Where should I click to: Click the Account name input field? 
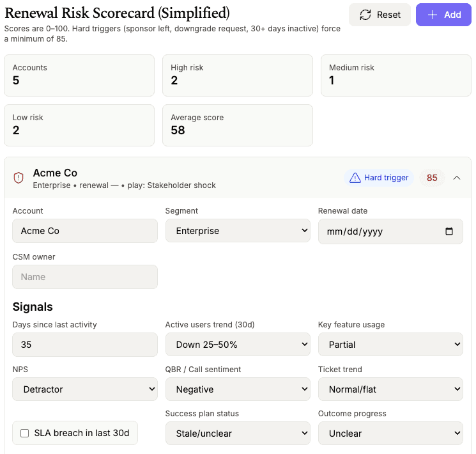click(x=85, y=231)
